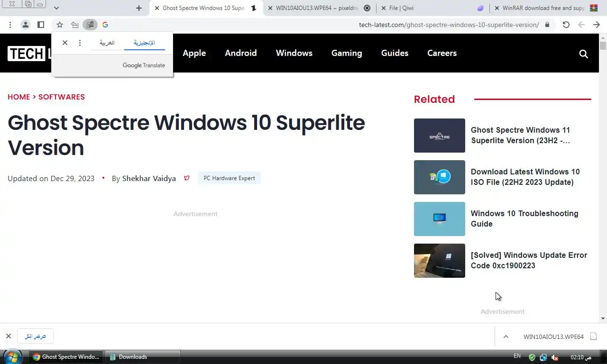Expand options chevron for WIN10AIOU13.WPE64 download
The width and height of the screenshot is (607, 364).
click(506, 337)
